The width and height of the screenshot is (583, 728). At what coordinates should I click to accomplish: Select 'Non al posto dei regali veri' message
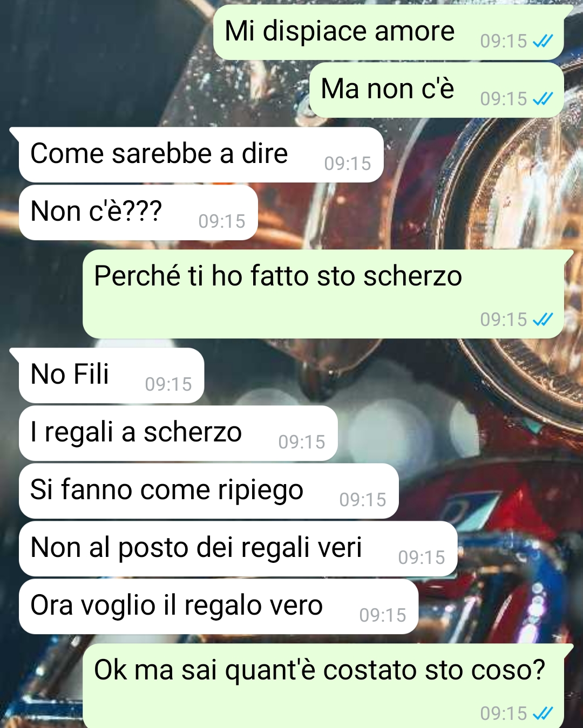238,549
